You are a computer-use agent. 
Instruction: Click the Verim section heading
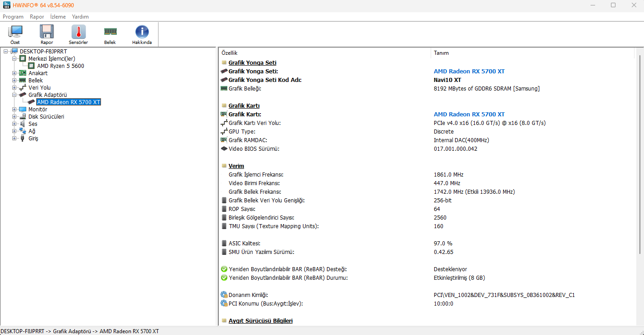236,166
